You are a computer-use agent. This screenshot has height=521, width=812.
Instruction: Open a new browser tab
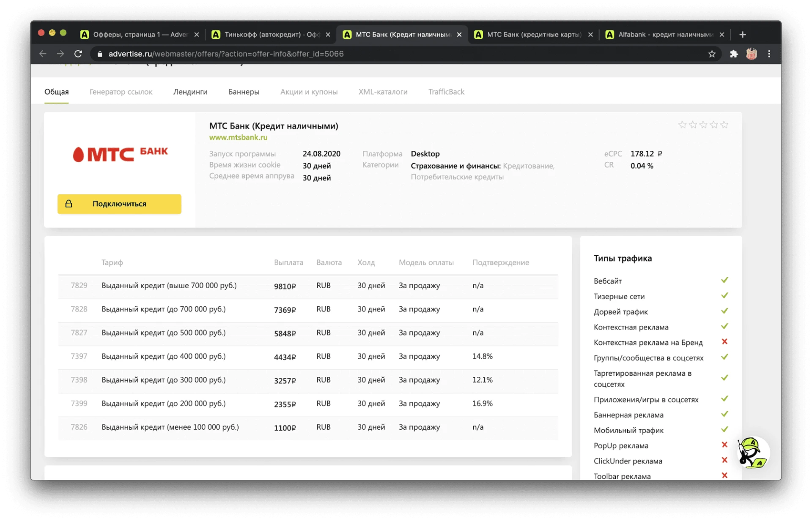point(743,35)
